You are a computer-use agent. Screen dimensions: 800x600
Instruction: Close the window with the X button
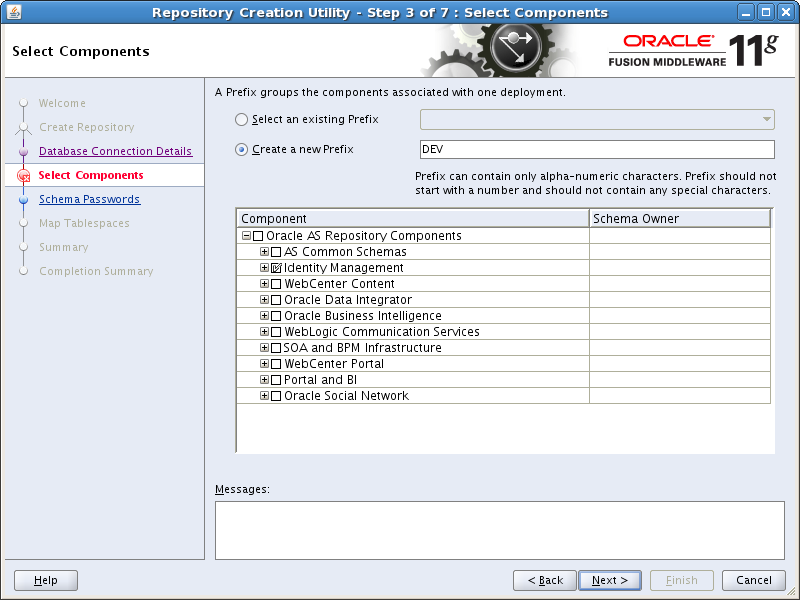786,12
